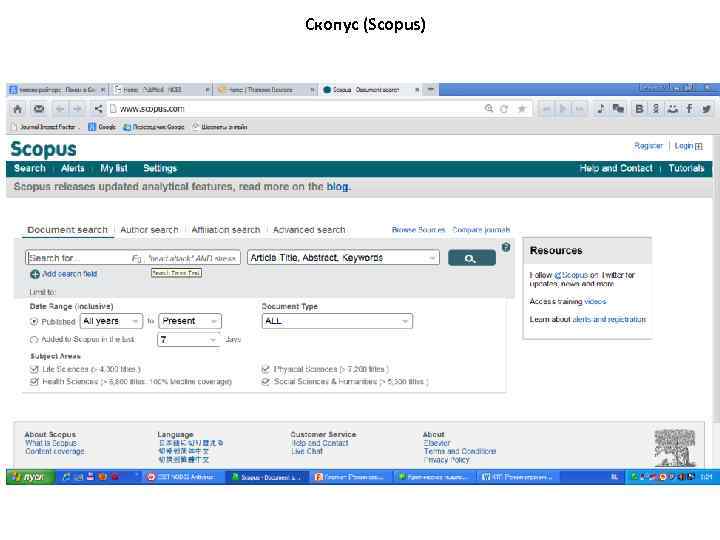Switch to the Author search tab
Screen dimensions: 720x540
tap(149, 230)
